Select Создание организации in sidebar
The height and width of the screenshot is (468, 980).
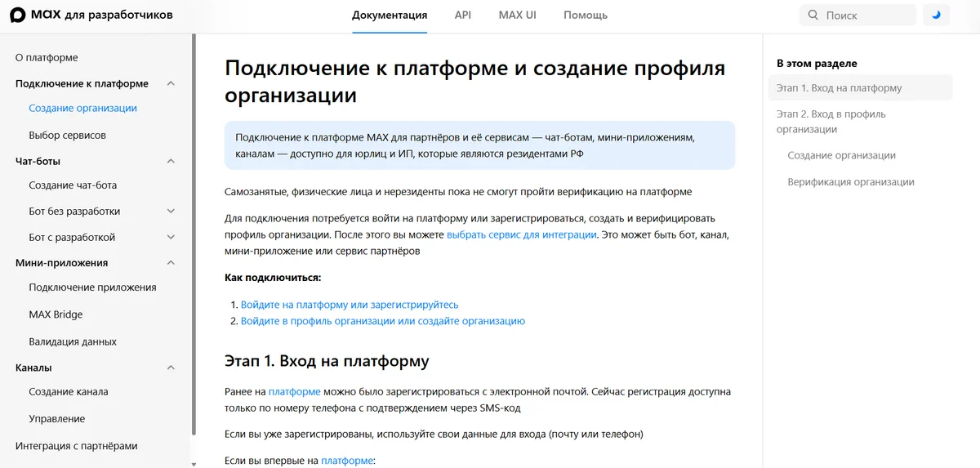pos(82,108)
